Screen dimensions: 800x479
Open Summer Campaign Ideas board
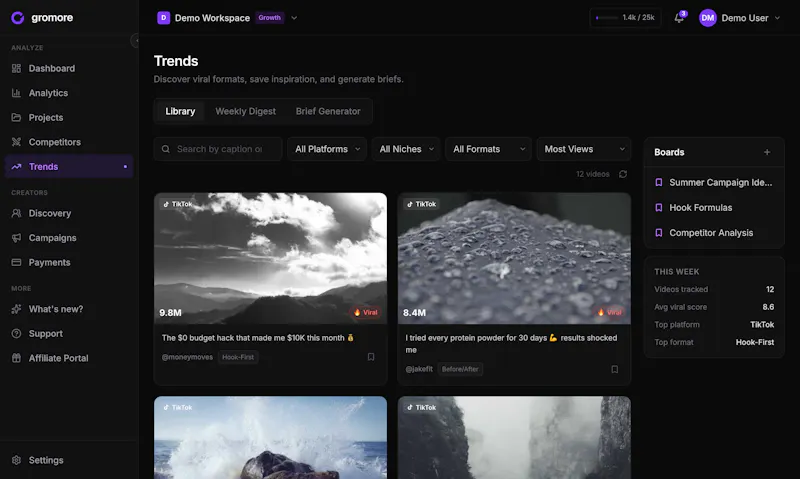(714, 183)
